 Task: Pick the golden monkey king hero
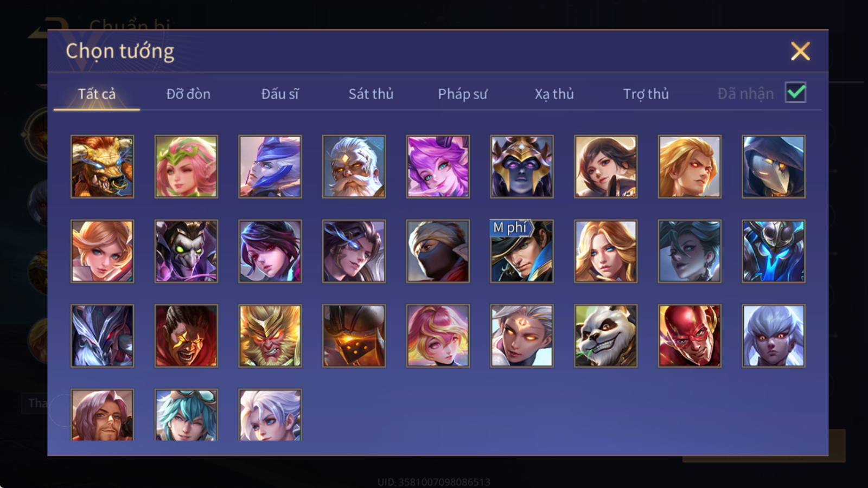(270, 336)
